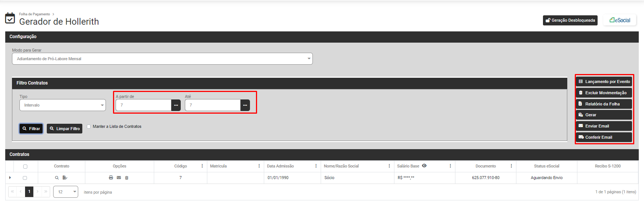Open the Tipo dropdown showing Intervalo

(x=62, y=105)
